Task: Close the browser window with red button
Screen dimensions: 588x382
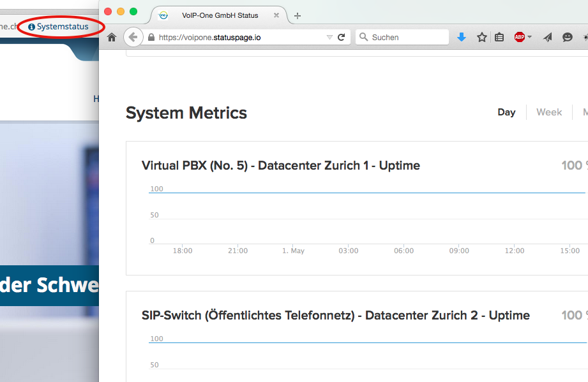Action: tap(108, 11)
